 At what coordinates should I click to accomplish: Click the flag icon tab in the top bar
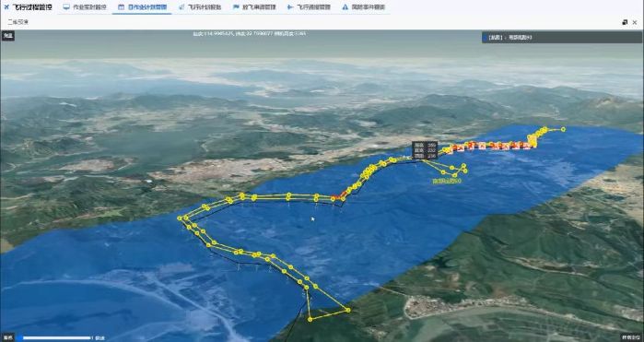coord(236,7)
